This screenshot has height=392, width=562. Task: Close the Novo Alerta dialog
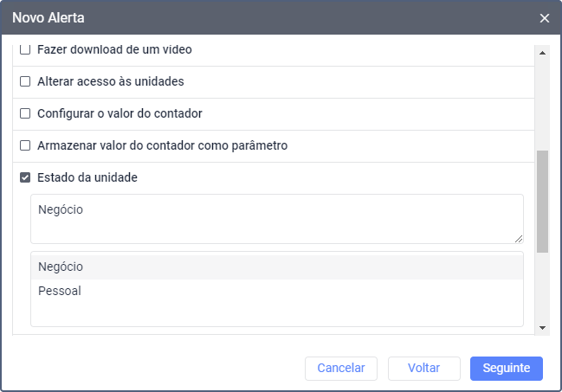pos(544,18)
